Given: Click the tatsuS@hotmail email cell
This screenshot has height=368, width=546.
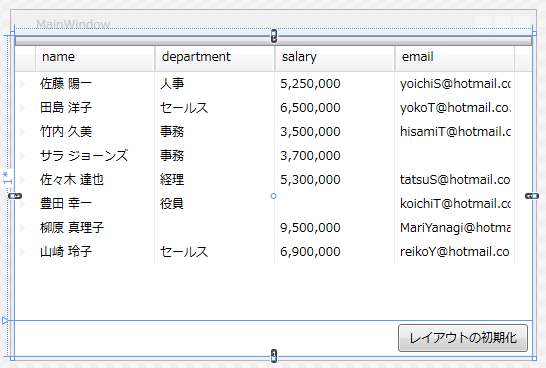Looking at the screenshot, I should (455, 180).
